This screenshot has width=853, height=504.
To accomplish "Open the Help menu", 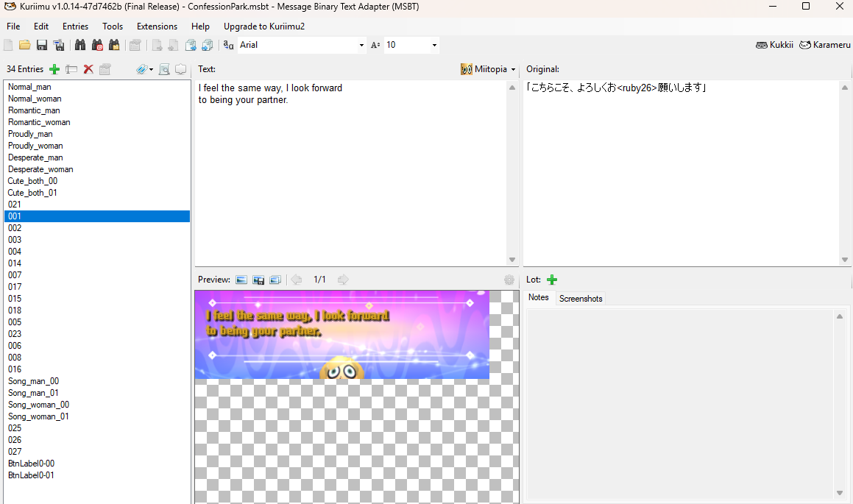I will click(200, 26).
